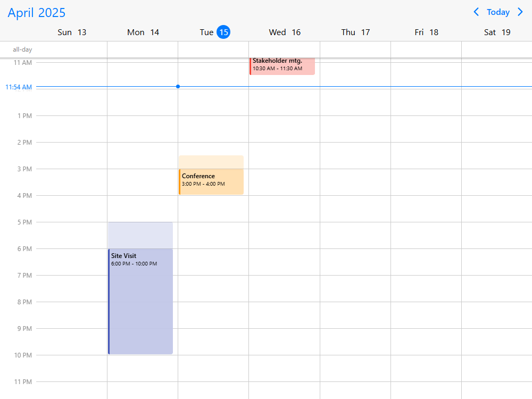Go to the next week arrow

coord(520,12)
